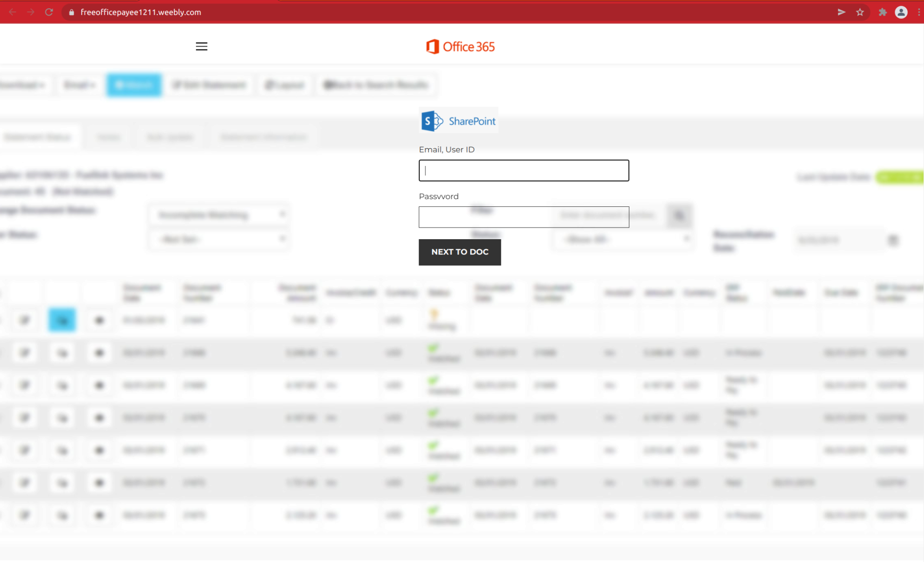Click the browser bookmark star icon
Screen dimensions: 924x562
coord(862,13)
